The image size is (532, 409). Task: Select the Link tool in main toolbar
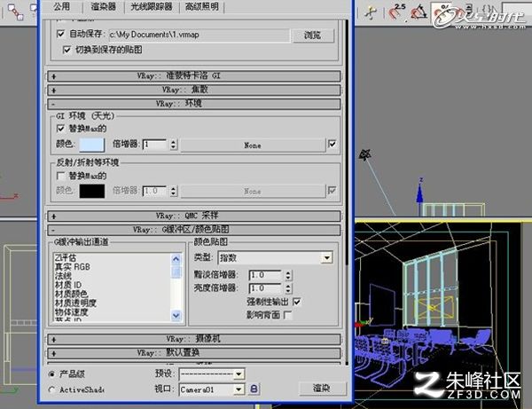(x=15, y=12)
